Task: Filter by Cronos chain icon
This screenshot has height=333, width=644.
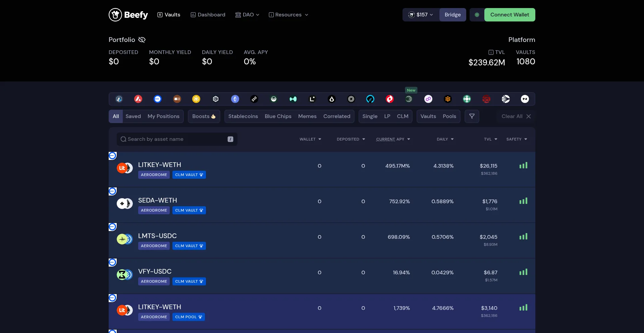Action: [x=216, y=99]
